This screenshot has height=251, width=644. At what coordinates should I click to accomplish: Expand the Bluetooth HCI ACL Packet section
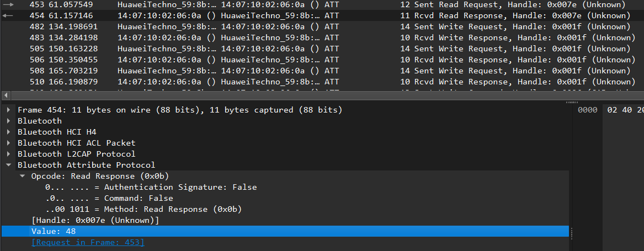[x=8, y=143]
